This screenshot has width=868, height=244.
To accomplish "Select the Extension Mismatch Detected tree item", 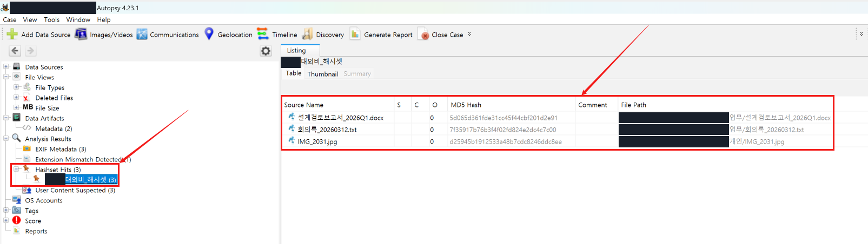I will pos(83,159).
